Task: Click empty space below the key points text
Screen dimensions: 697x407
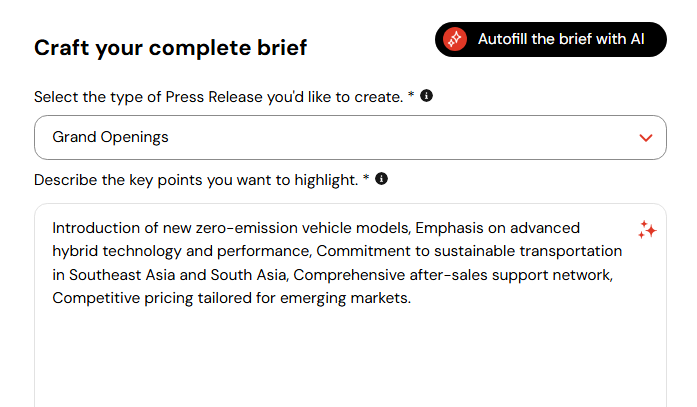Action: 350,355
